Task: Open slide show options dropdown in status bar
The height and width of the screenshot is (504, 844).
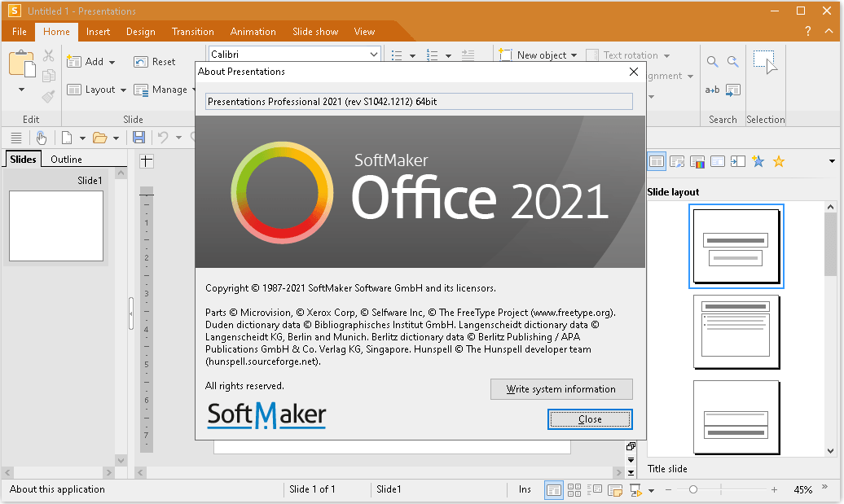Action: [651, 490]
